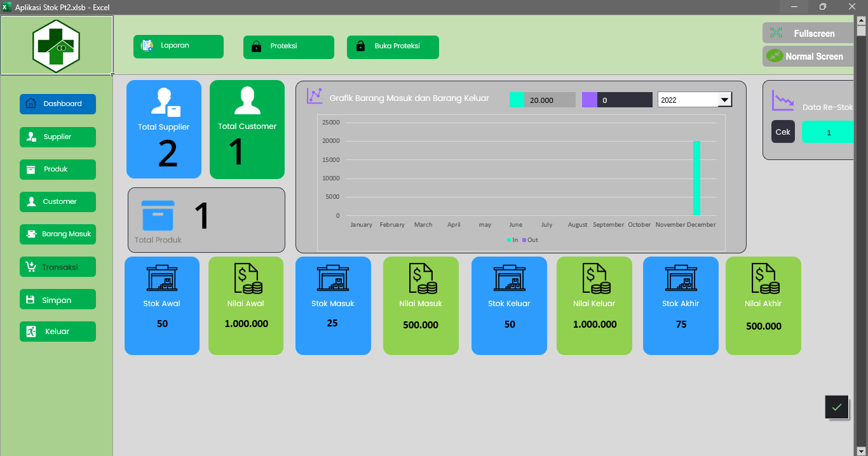The height and width of the screenshot is (456, 868).
Task: Click the Total Supplier person icon
Action: tap(165, 102)
